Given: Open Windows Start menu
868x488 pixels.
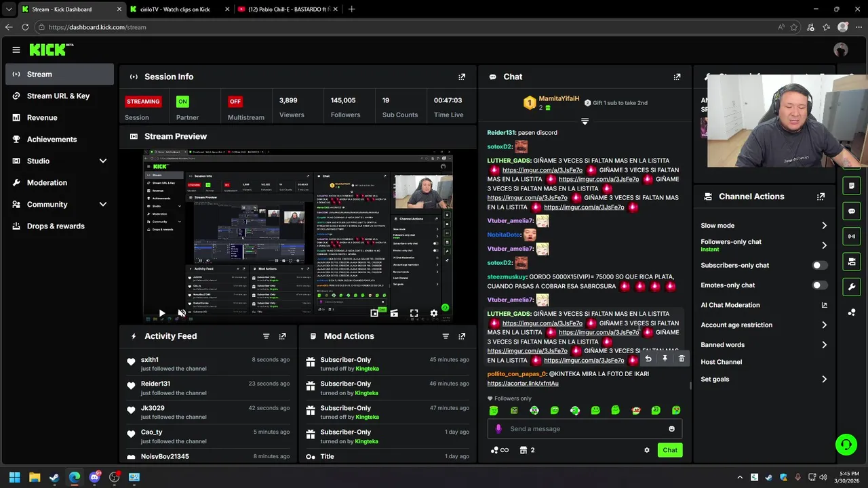Looking at the screenshot, I should pyautogui.click(x=14, y=477).
